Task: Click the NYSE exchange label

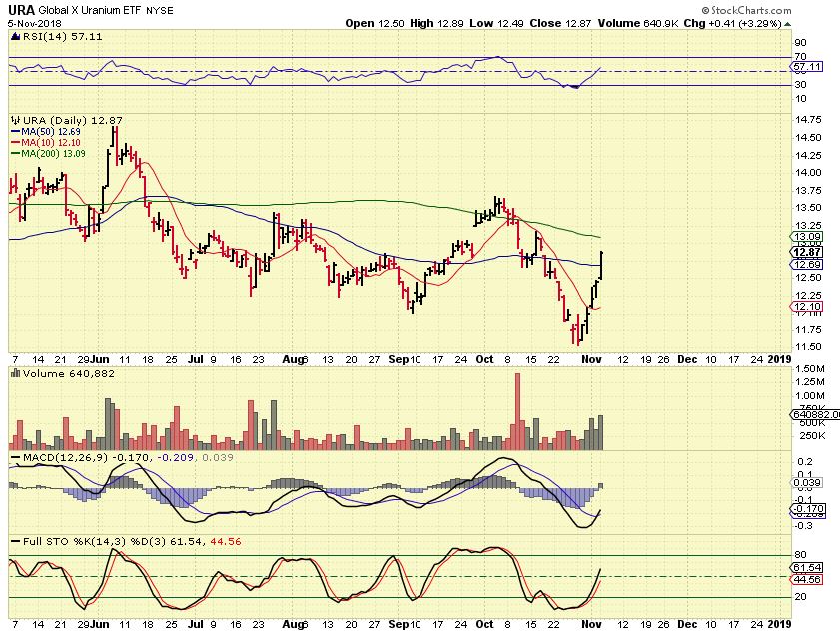Action: point(160,11)
